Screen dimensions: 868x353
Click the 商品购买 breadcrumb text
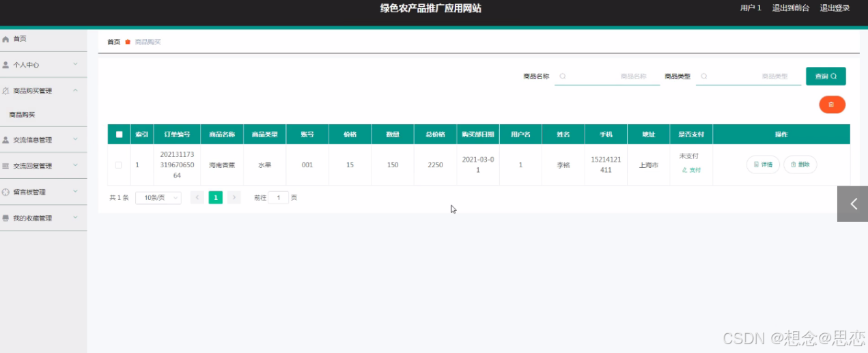coord(148,42)
